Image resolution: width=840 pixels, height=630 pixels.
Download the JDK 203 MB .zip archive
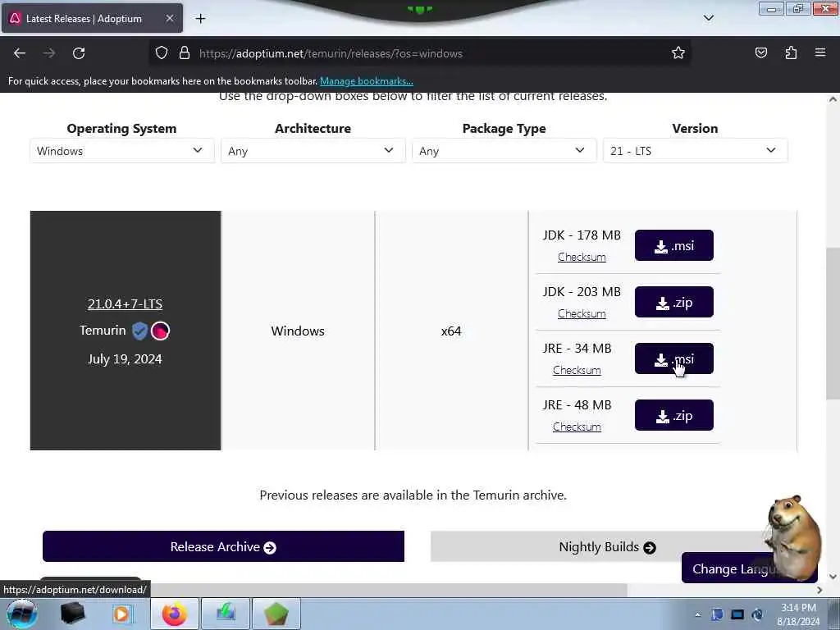coord(674,302)
